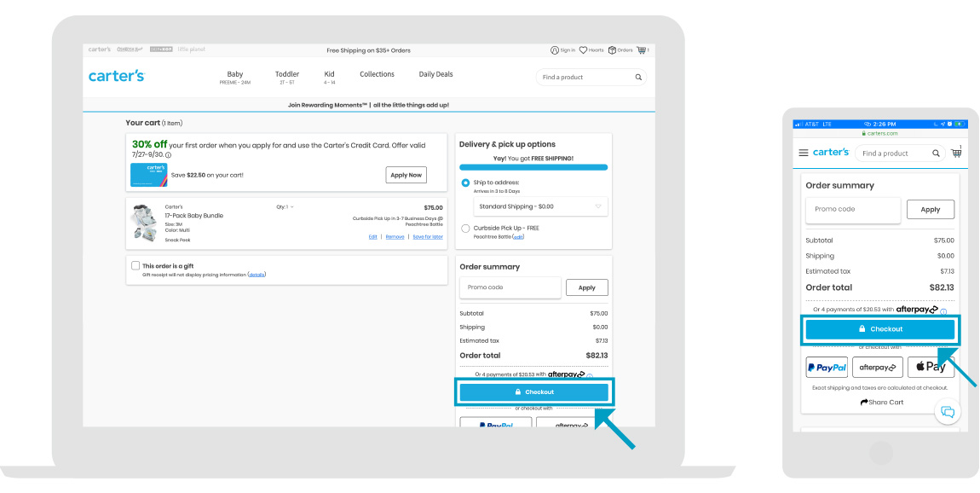Screen dimensions: 980x493
Task: Open the Qty: 1 dropdown
Action: click(x=285, y=207)
